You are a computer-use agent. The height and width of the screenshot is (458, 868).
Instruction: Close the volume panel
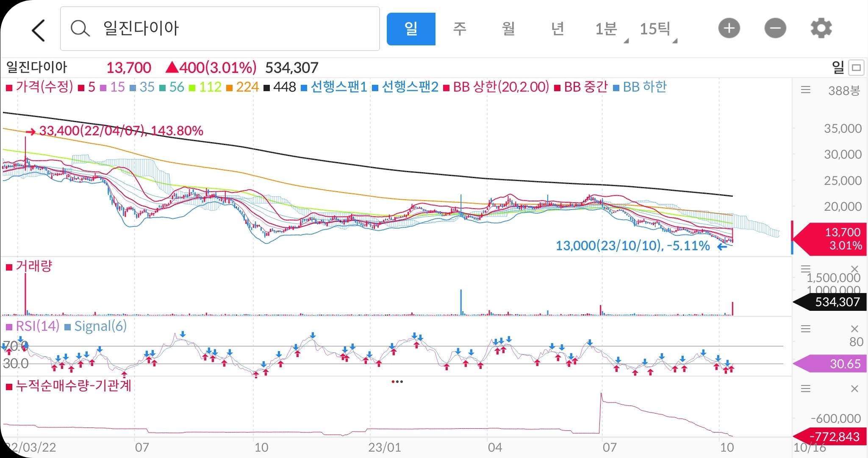854,269
